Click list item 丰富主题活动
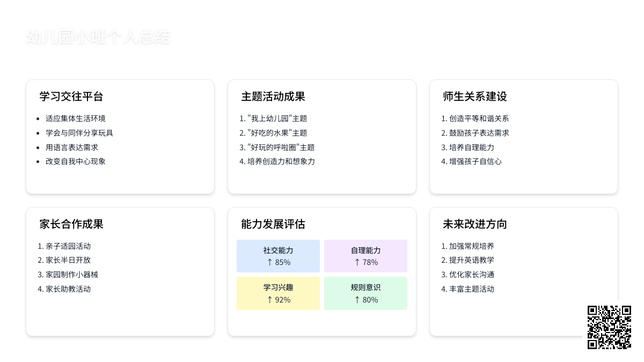This screenshot has width=644, height=362. [x=472, y=289]
